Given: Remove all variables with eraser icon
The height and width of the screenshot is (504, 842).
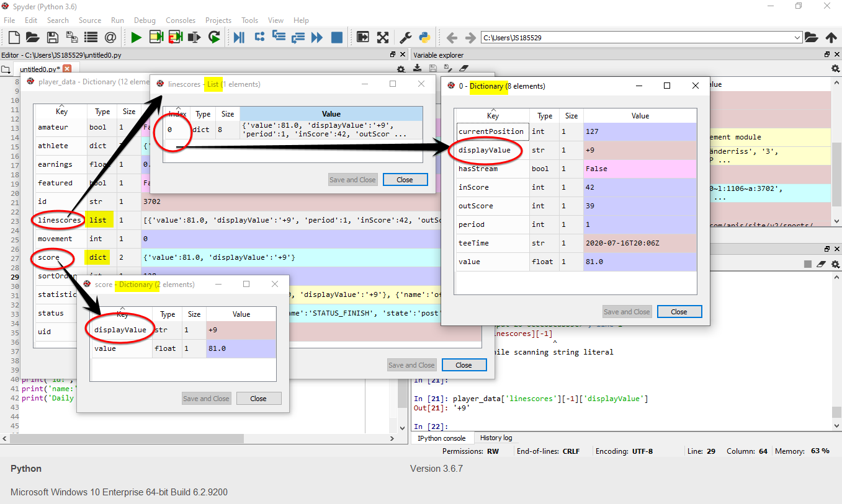Looking at the screenshot, I should tap(463, 69).
